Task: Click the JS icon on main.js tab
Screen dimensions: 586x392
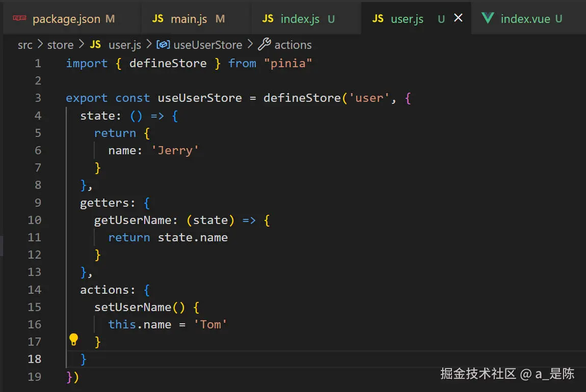Action: pos(158,19)
